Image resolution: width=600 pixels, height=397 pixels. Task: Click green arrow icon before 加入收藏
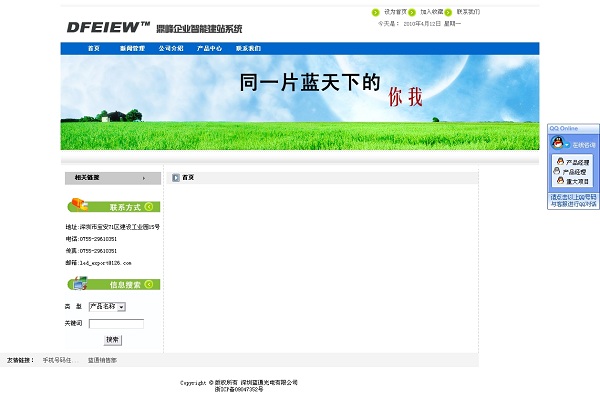412,12
